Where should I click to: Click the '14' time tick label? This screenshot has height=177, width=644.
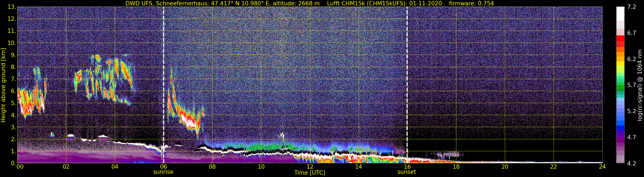358,167
